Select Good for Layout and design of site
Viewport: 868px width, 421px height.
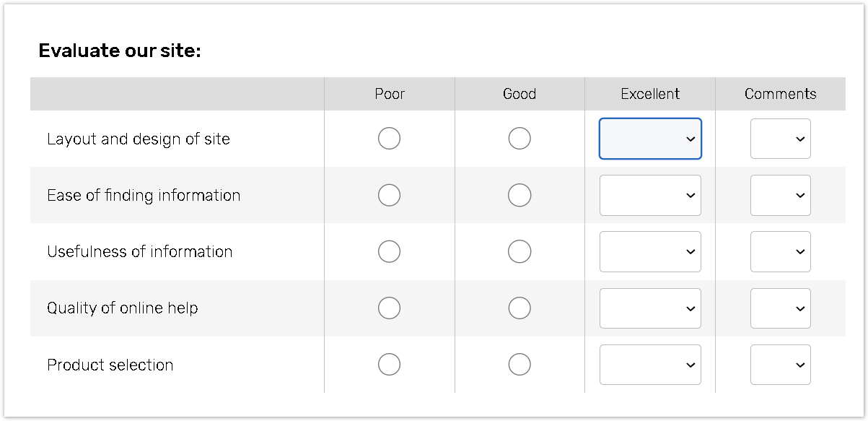click(520, 139)
